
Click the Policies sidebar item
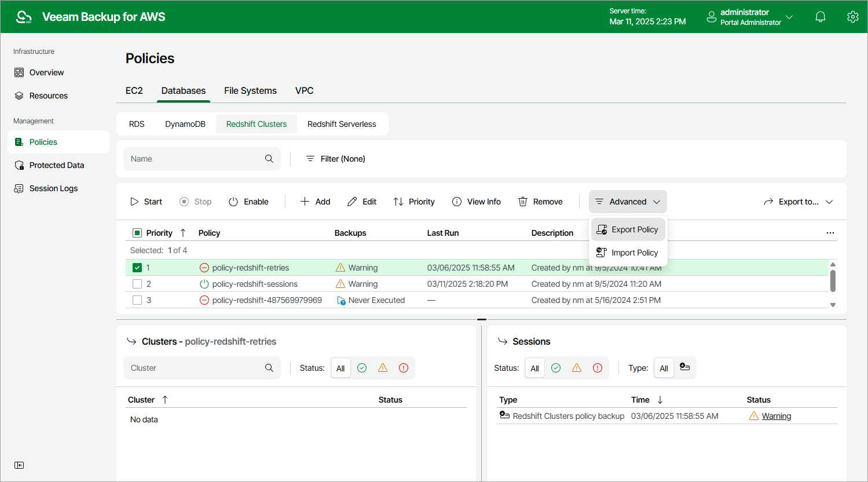(x=58, y=142)
